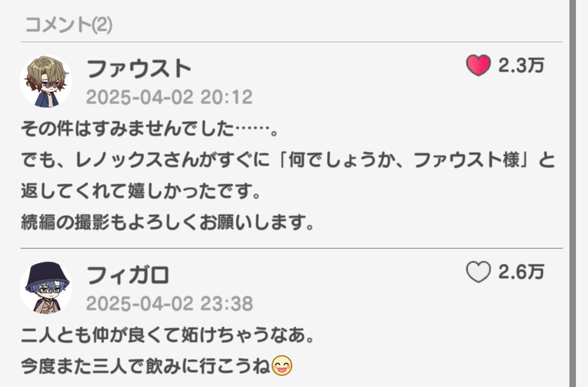Select the コメント(2) header
Viewport: 588px width, 387px height.
click(69, 25)
